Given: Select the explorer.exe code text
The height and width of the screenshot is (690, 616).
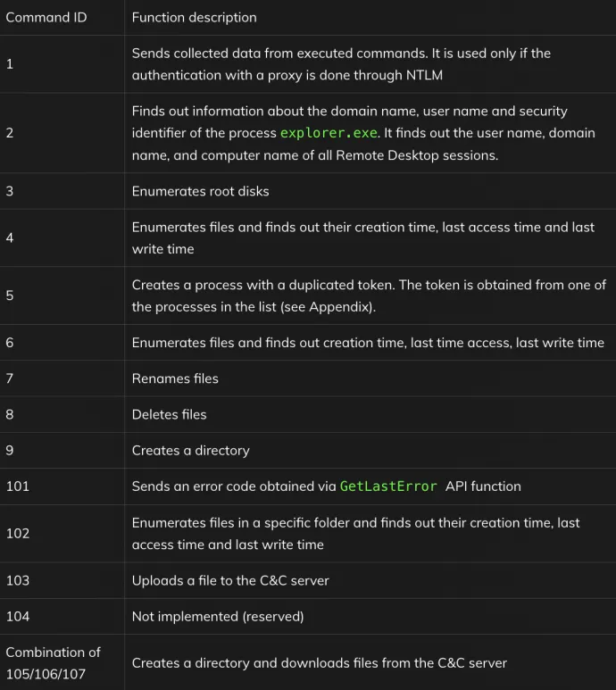Looking at the screenshot, I should [x=329, y=134].
